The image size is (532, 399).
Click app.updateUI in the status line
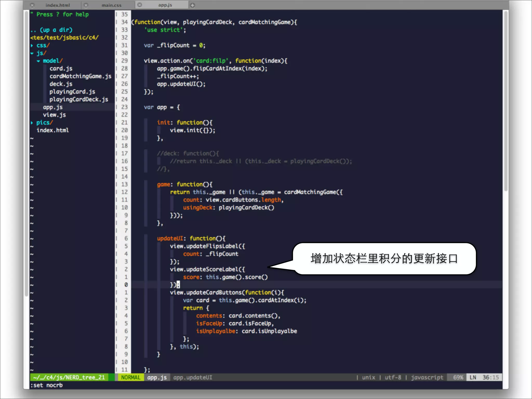pos(193,377)
